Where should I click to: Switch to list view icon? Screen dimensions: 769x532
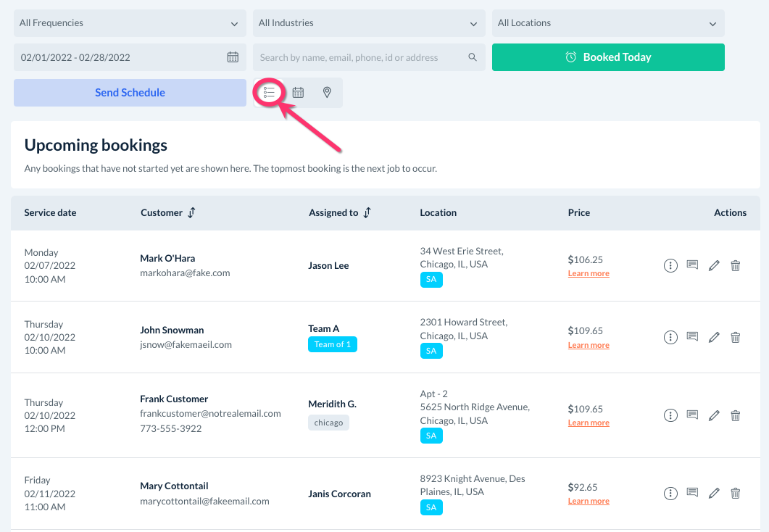(269, 93)
